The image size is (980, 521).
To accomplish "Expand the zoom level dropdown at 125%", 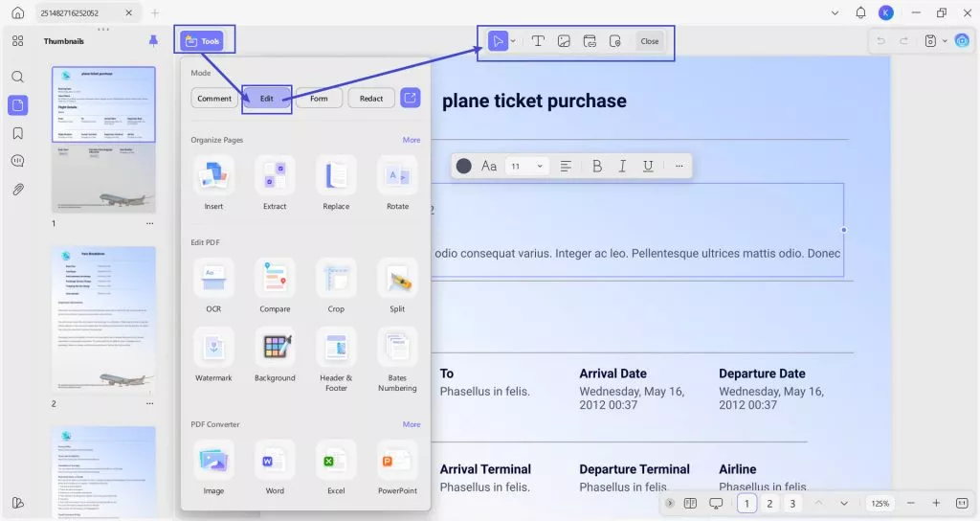I will [x=880, y=504].
